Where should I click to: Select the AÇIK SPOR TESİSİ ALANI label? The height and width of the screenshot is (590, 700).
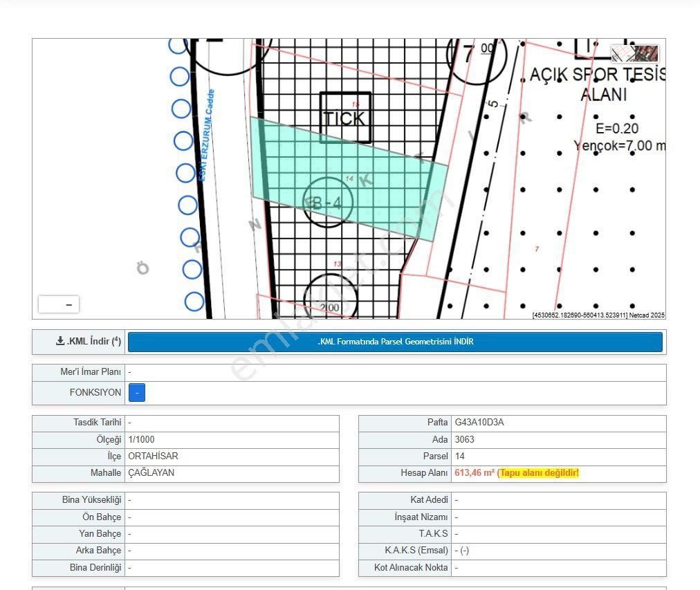tap(596, 84)
